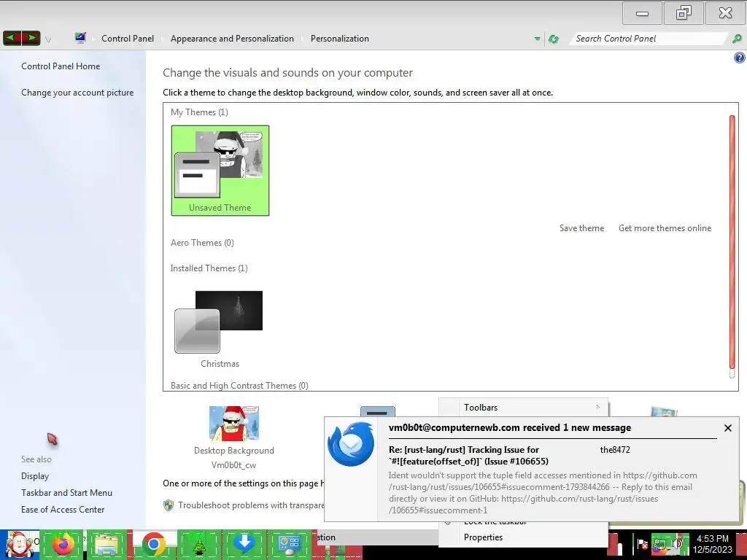Refresh the Control Panel address bar
The image size is (747, 560).
553,39
